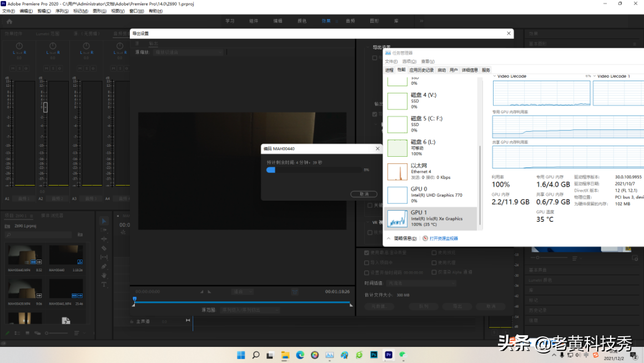Toggle 仅渲染 Alpha 通道 checkbox
Image resolution: width=644 pixels, height=363 pixels.
tap(434, 272)
